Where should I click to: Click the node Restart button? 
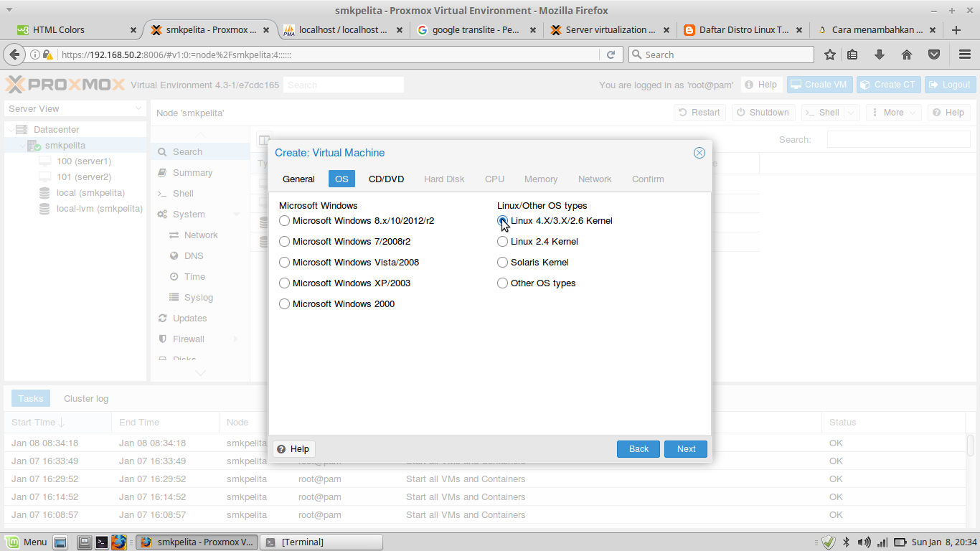(x=699, y=113)
